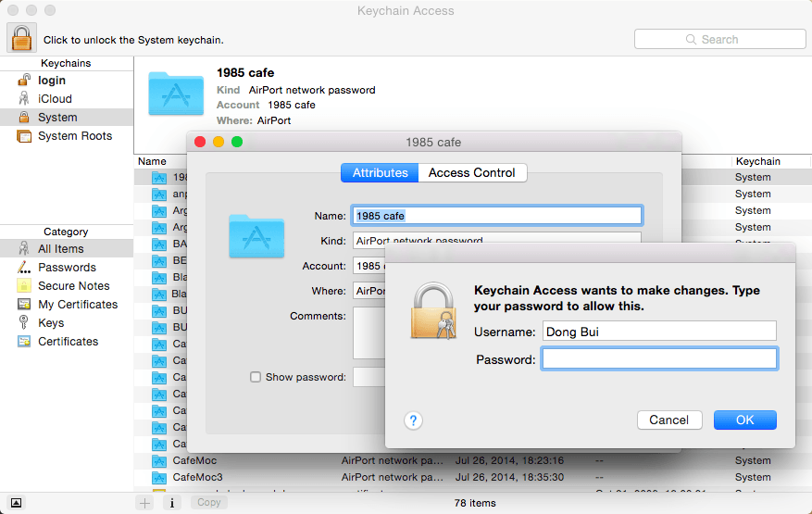The width and height of the screenshot is (812, 514).
Task: Click the Keys category
Action: pyautogui.click(x=51, y=323)
